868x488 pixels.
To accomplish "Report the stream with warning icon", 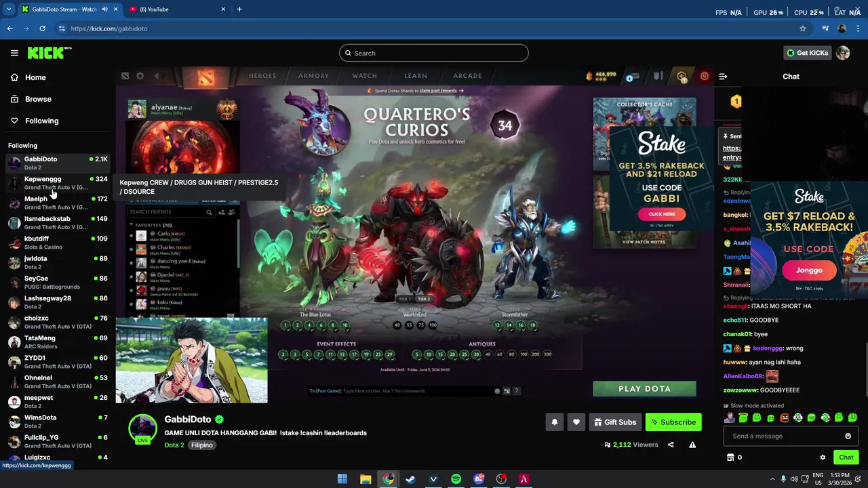I will (x=692, y=445).
